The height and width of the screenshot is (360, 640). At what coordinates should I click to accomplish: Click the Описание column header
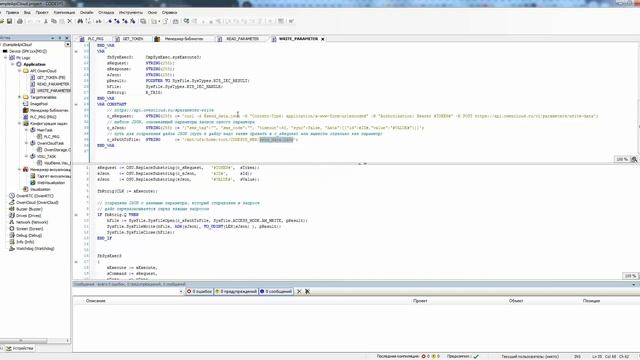[x=96, y=301]
